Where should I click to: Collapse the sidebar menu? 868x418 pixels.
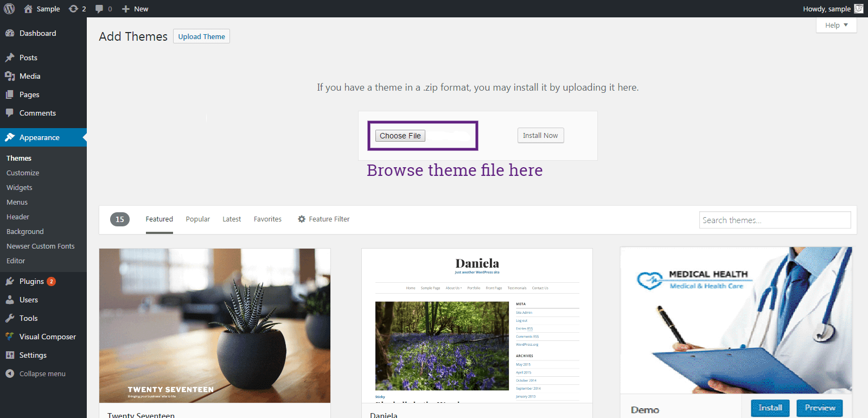point(36,373)
